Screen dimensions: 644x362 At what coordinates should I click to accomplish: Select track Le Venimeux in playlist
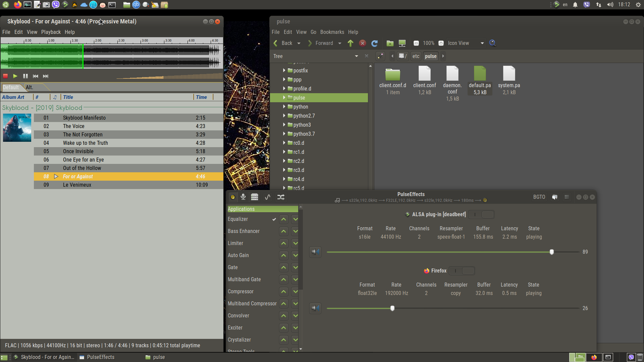[128, 185]
